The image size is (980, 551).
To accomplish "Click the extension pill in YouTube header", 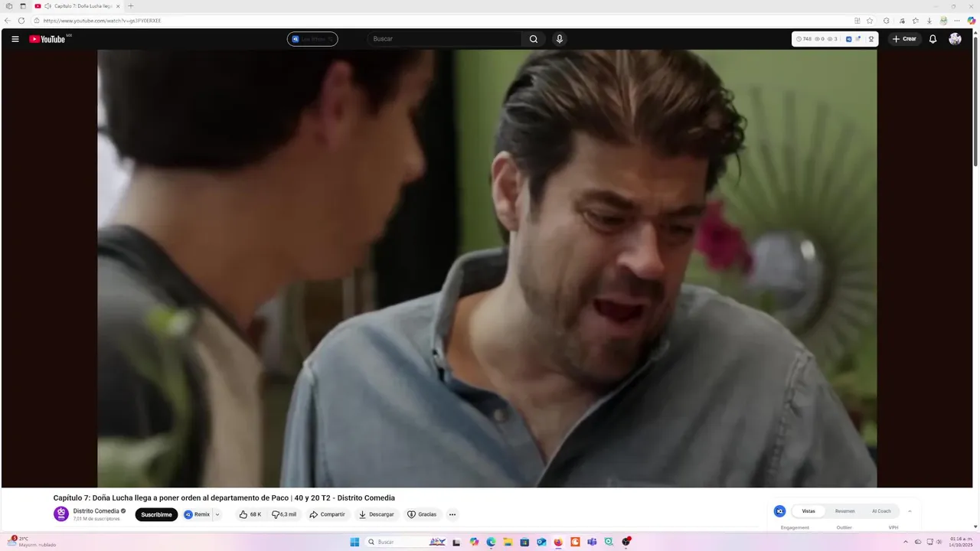I will 312,39.
